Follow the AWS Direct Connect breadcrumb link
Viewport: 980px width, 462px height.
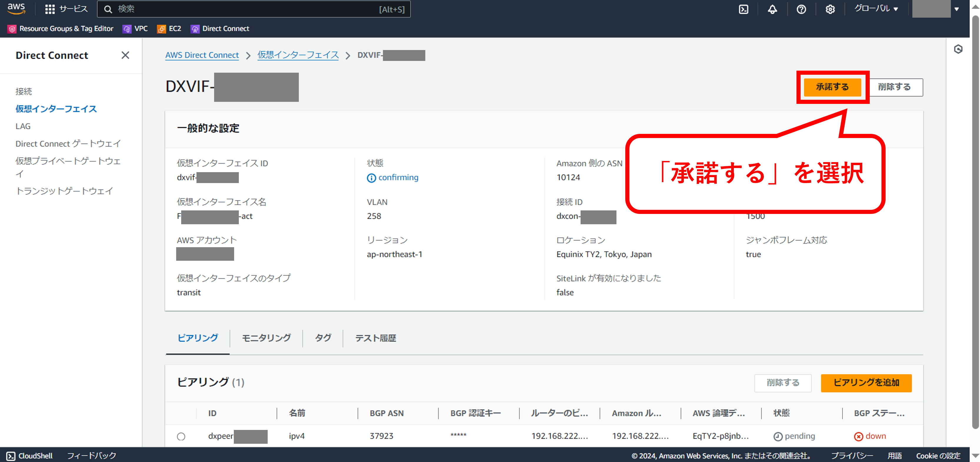(x=202, y=55)
